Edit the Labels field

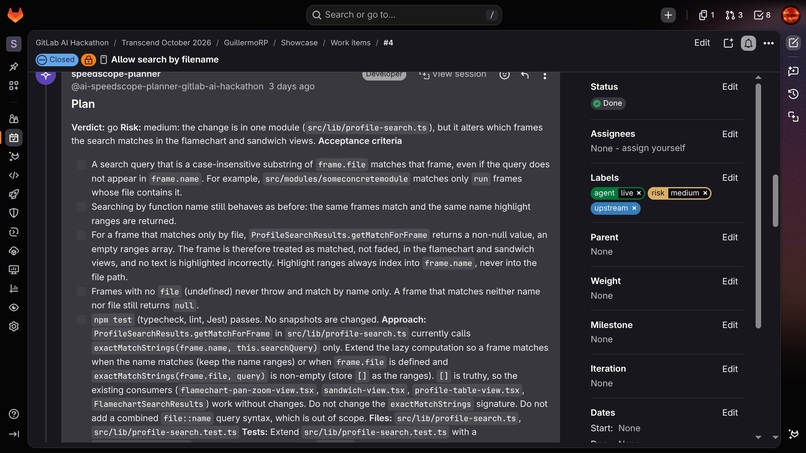pos(730,178)
